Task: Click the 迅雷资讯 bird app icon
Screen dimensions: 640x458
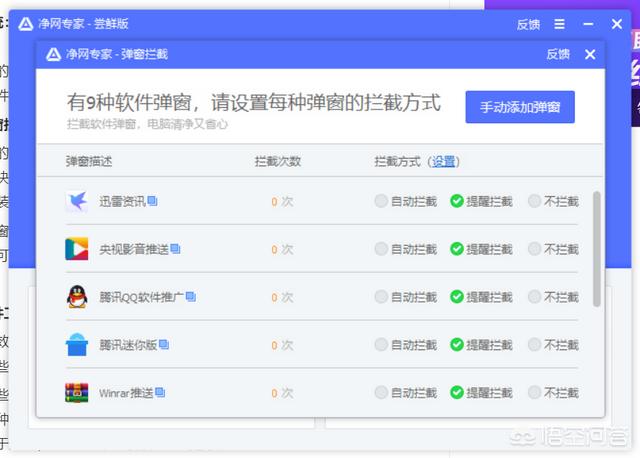Action: tap(77, 201)
